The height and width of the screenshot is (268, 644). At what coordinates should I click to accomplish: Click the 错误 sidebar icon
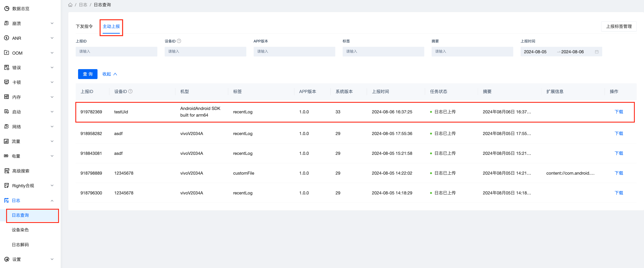(7, 68)
